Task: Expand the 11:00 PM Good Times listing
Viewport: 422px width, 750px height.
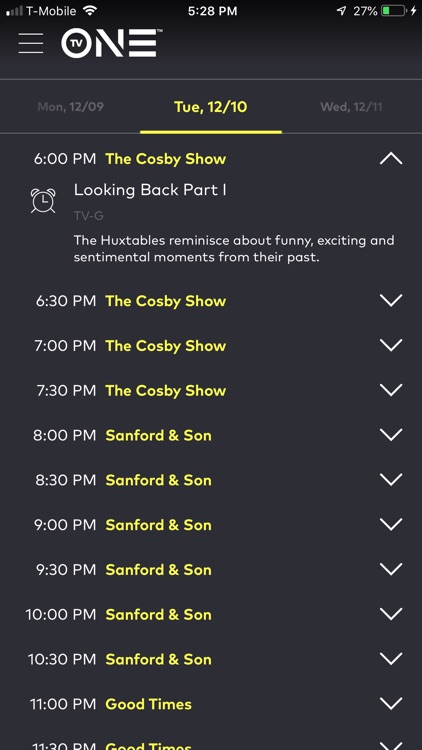Action: [391, 704]
